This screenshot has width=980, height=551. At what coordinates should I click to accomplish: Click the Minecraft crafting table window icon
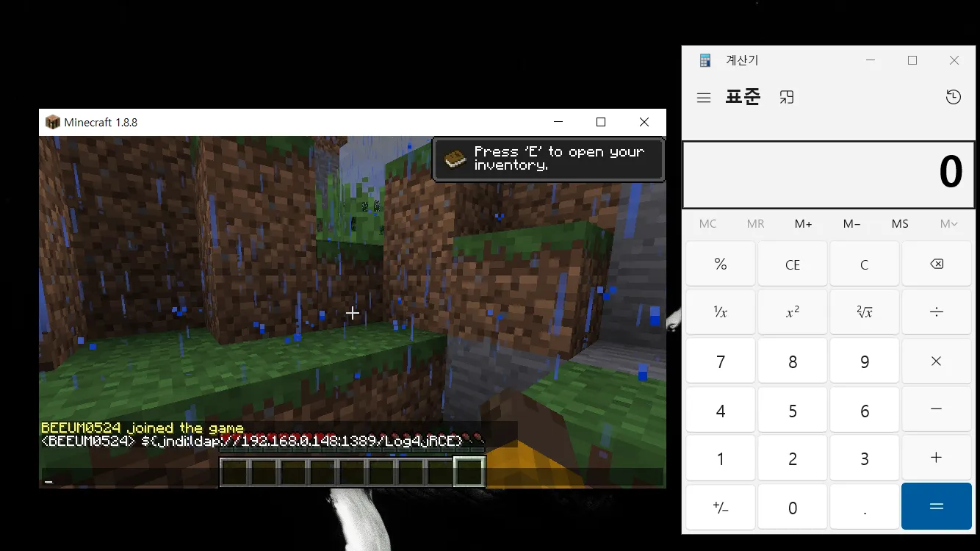click(52, 122)
